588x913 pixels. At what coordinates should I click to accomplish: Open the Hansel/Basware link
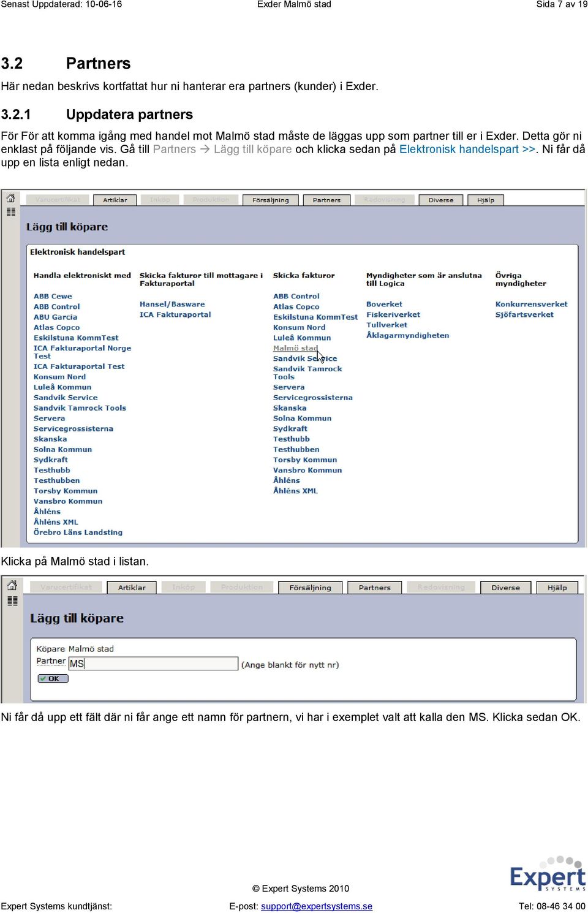172,305
